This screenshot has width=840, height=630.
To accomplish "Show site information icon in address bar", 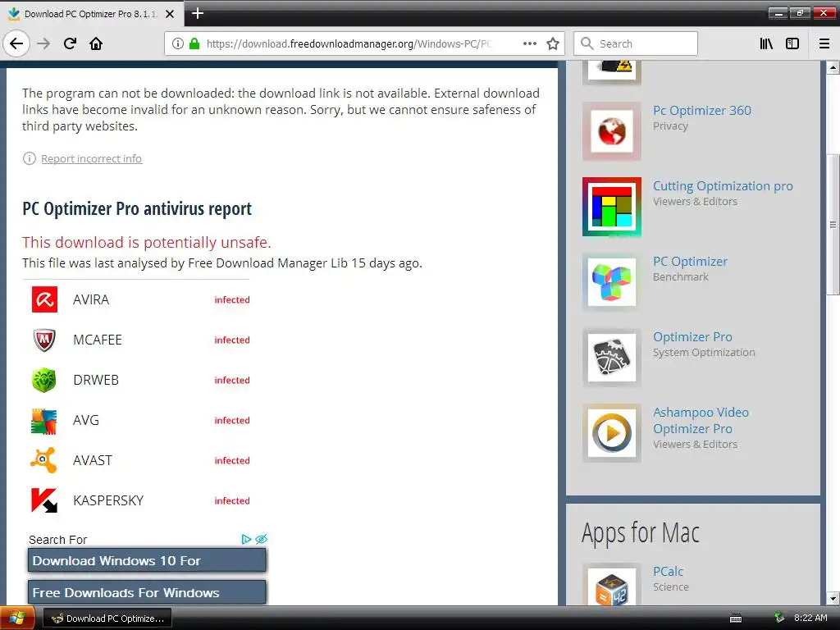I will point(178,43).
